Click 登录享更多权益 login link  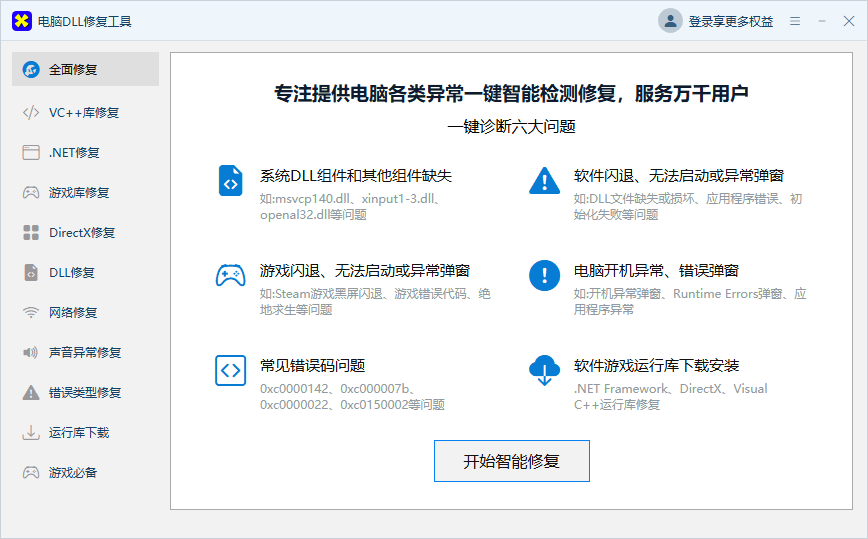[x=731, y=22]
